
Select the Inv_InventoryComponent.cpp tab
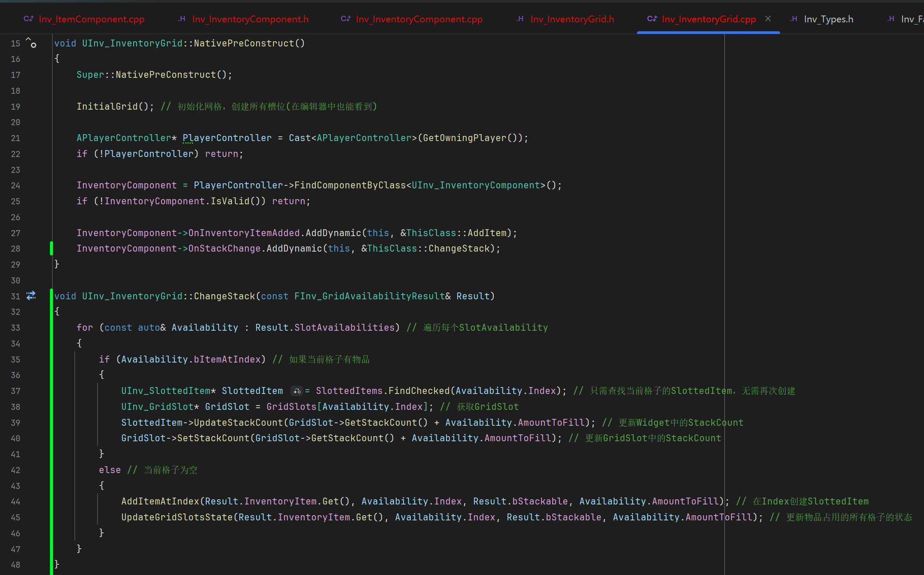[x=419, y=19]
